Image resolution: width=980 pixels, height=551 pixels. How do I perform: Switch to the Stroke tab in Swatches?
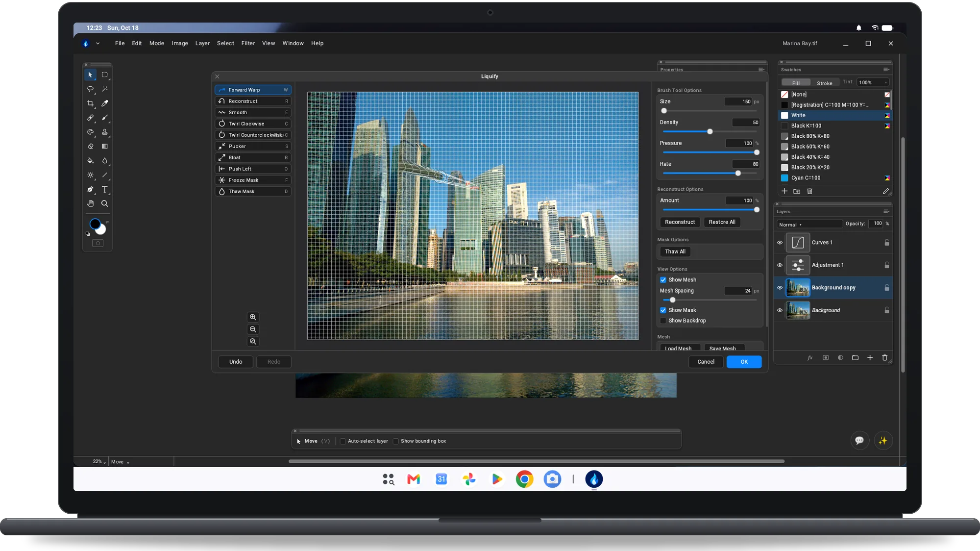tap(824, 83)
